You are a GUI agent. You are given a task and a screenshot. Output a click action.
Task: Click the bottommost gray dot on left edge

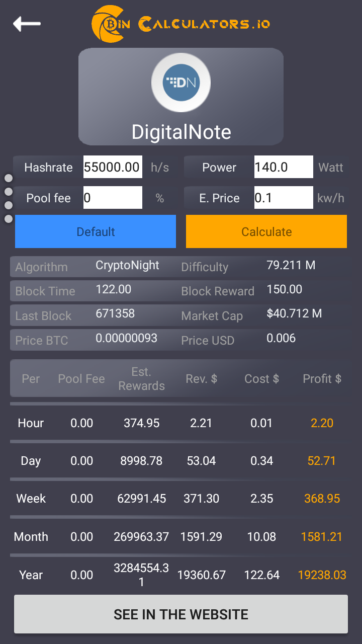tap(9, 219)
